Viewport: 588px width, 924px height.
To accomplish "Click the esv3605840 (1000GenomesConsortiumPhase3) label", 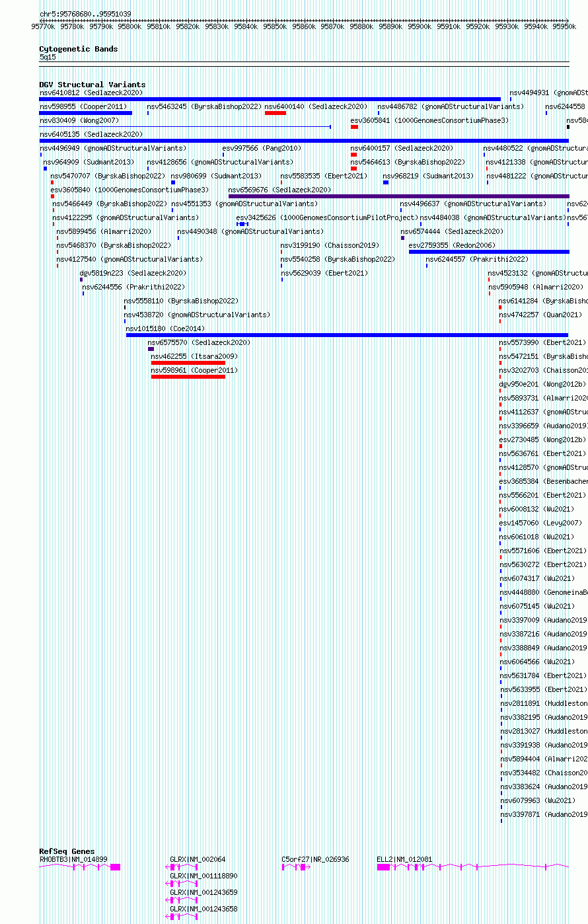I will (x=129, y=190).
